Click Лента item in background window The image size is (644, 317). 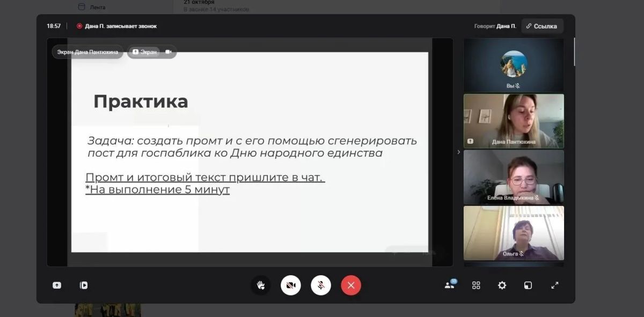click(x=98, y=7)
